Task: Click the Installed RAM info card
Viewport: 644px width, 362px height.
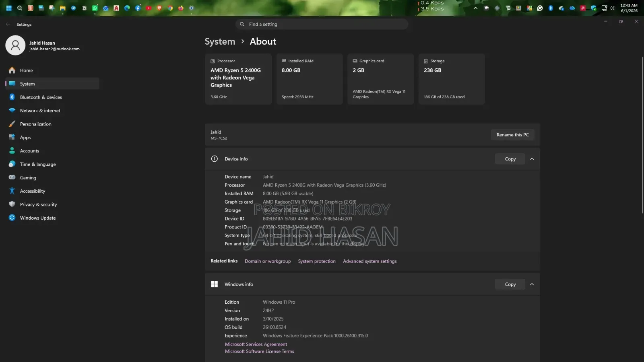Action: point(310,79)
